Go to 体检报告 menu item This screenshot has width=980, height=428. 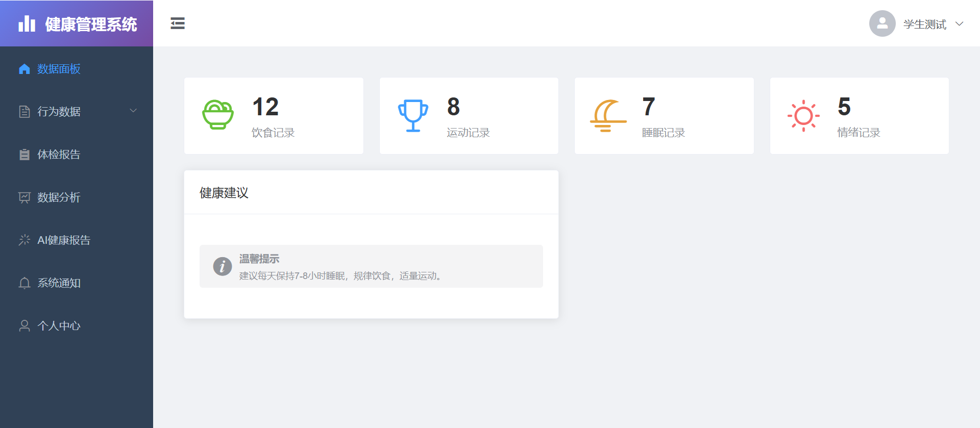click(77, 155)
